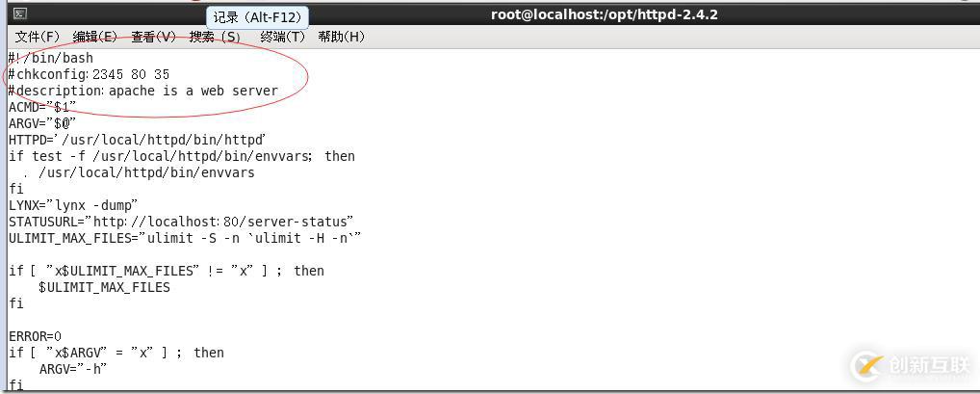Click the LYNX="lynx -dump" line
The height and width of the screenshot is (394, 980).
click(x=73, y=205)
